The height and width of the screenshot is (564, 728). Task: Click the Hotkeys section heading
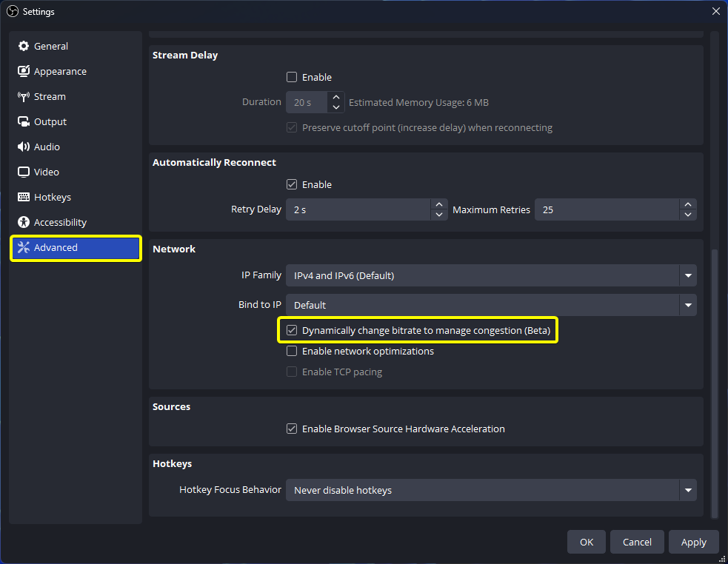coord(173,464)
